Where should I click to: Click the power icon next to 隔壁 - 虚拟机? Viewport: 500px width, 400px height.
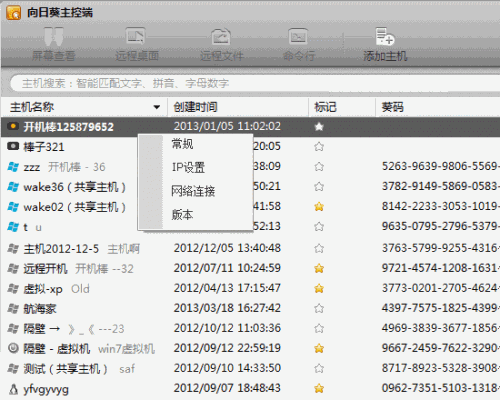tap(13, 348)
